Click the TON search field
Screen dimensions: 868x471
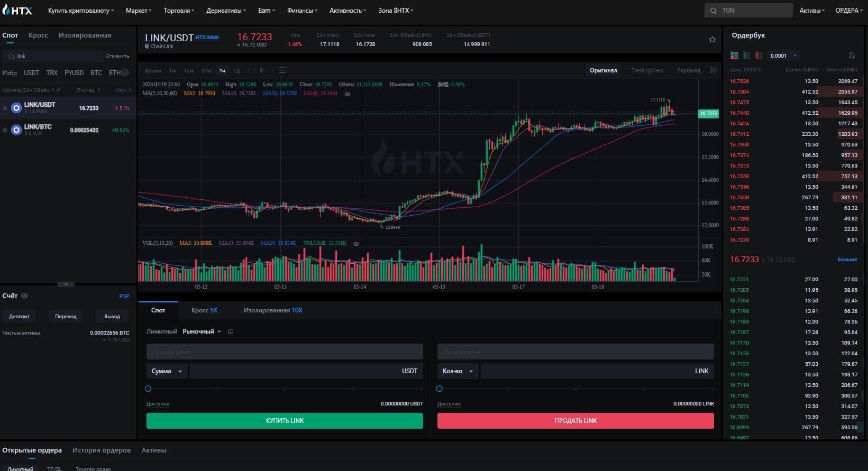click(748, 11)
